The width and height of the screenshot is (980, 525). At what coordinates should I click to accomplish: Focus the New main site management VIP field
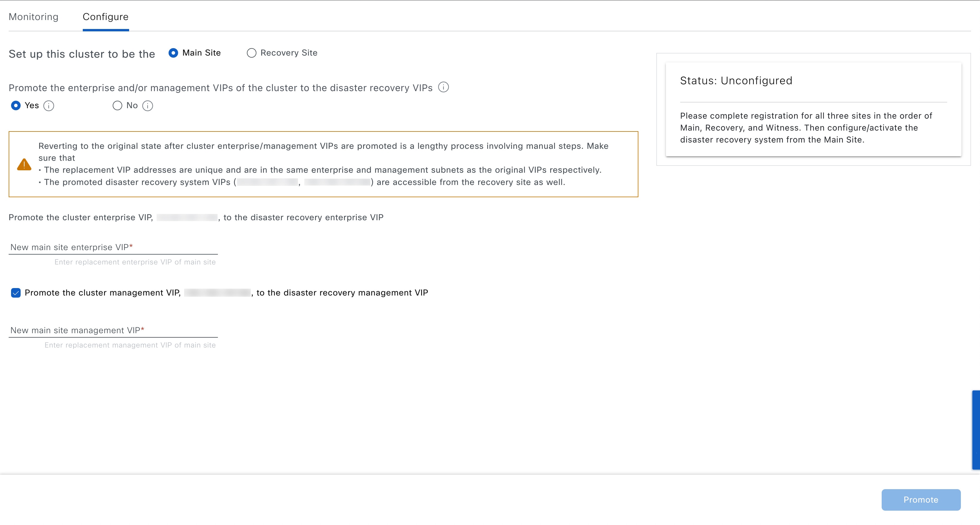coord(113,330)
